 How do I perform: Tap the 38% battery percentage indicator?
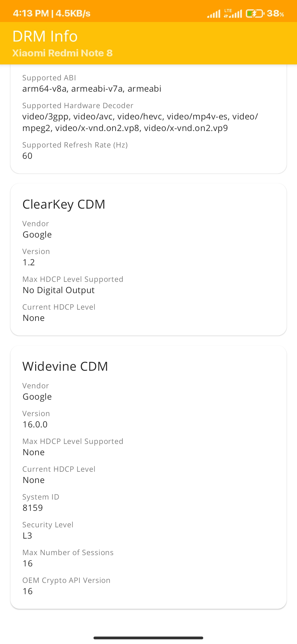click(275, 13)
